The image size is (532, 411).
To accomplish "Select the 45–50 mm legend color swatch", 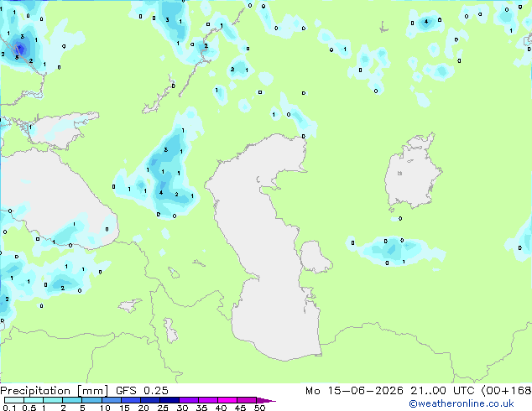I will tap(247, 400).
